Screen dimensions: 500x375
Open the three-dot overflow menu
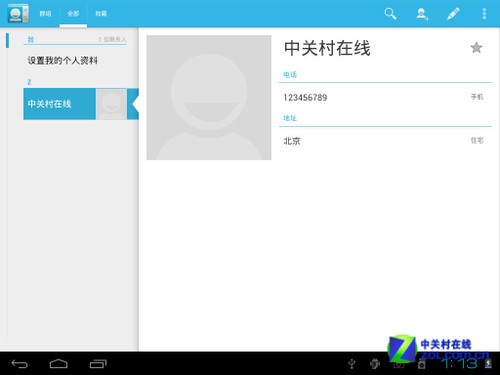484,14
